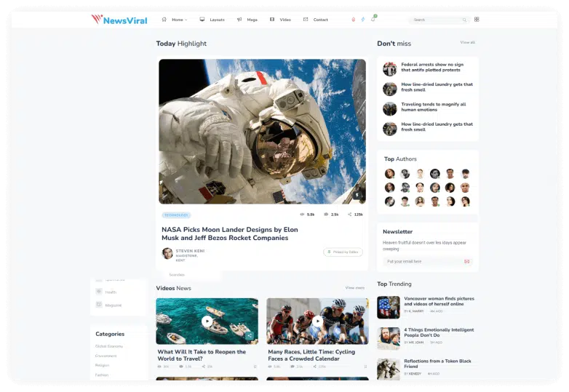This screenshot has height=392, width=569.
Task: Click the NewsViral logo
Action: click(119, 20)
